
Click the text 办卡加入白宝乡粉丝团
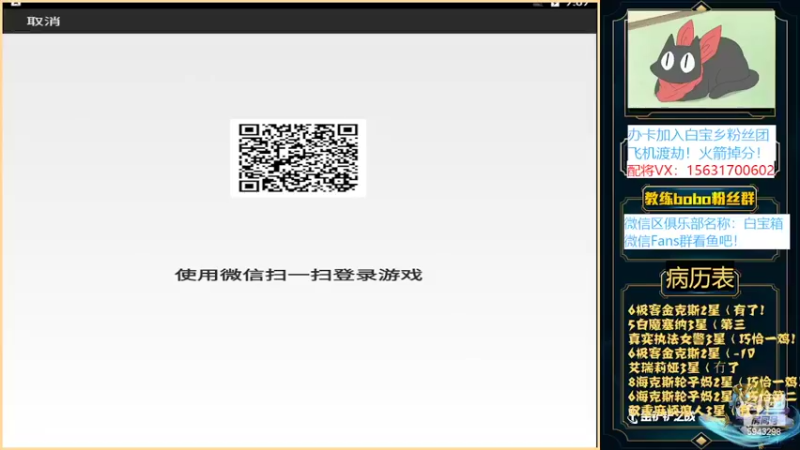point(698,135)
